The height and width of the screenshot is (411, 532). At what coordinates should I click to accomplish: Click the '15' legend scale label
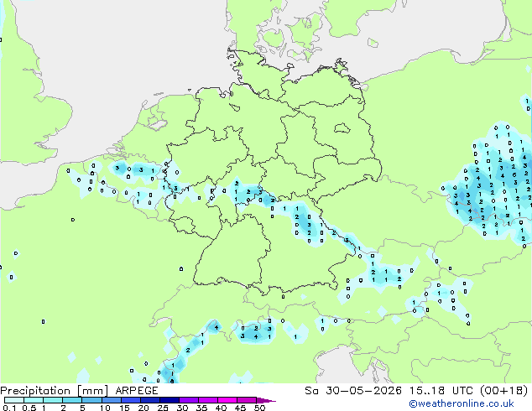click(124, 408)
